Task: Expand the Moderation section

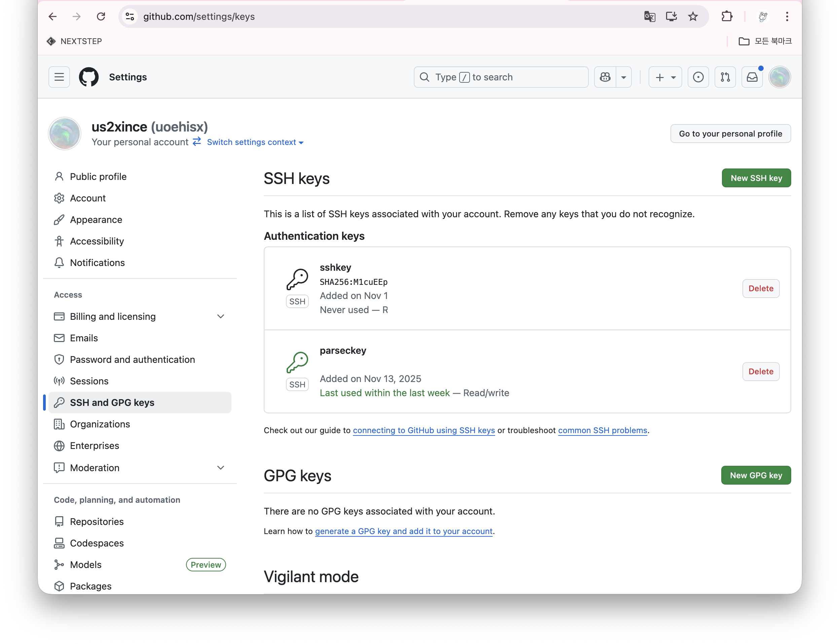Action: click(x=140, y=468)
